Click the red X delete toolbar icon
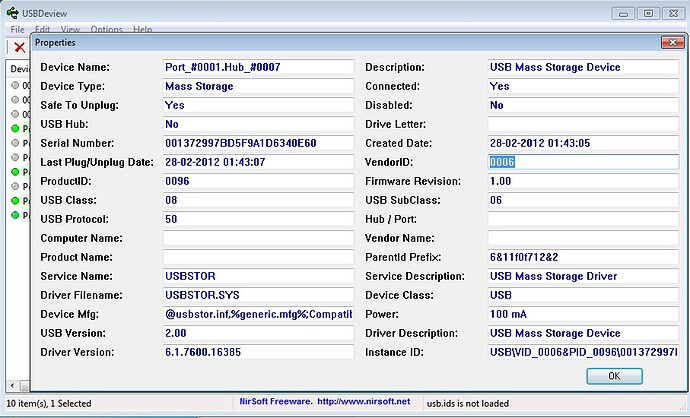This screenshot has height=418, width=690. (19, 47)
